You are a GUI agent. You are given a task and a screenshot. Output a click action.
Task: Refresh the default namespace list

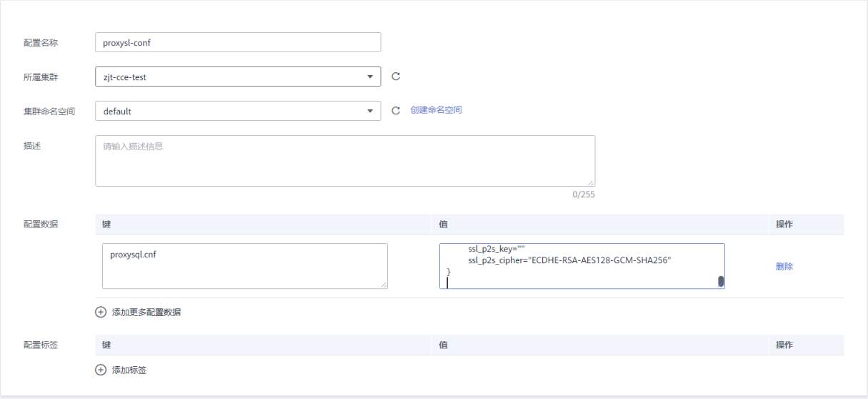pyautogui.click(x=395, y=111)
